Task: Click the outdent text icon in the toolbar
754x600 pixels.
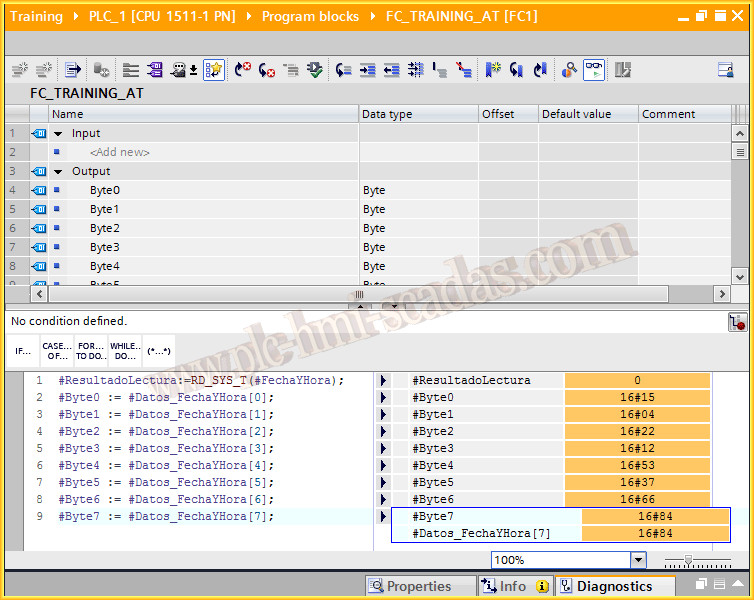Action: (x=391, y=70)
